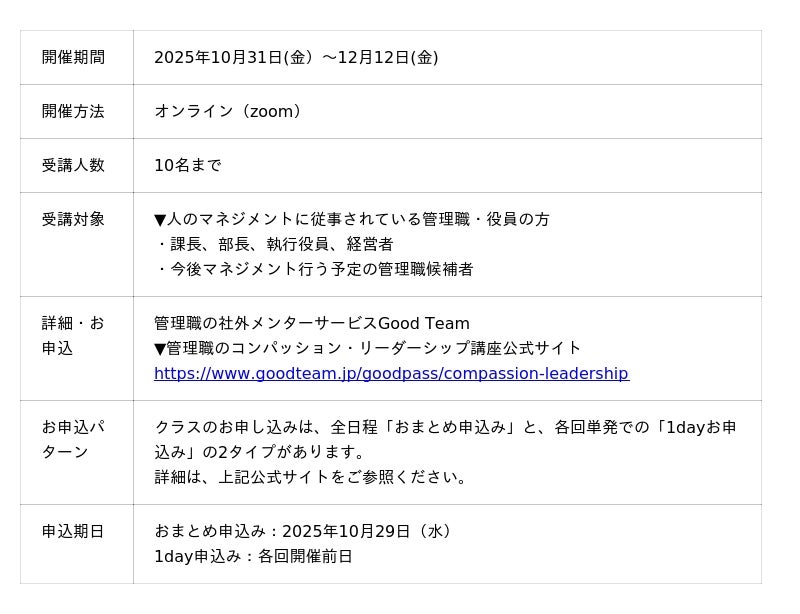Click the 開催方法 row label

coord(73,112)
